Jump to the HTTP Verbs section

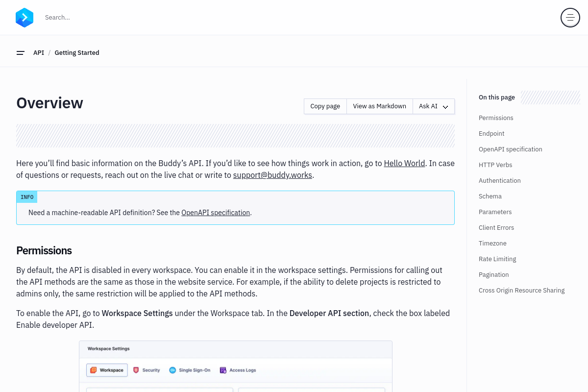[495, 165]
